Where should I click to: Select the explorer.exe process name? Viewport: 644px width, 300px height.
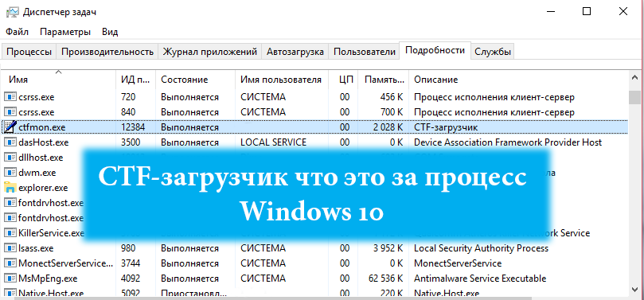(x=43, y=188)
